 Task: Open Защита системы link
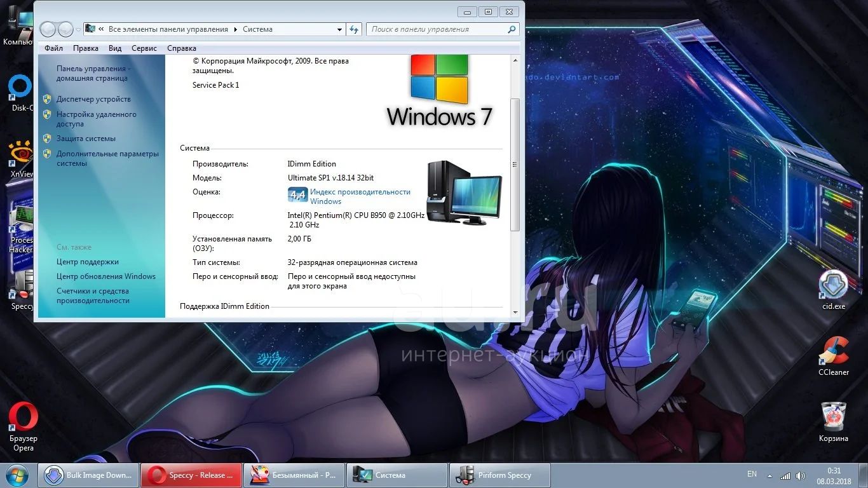pos(86,139)
